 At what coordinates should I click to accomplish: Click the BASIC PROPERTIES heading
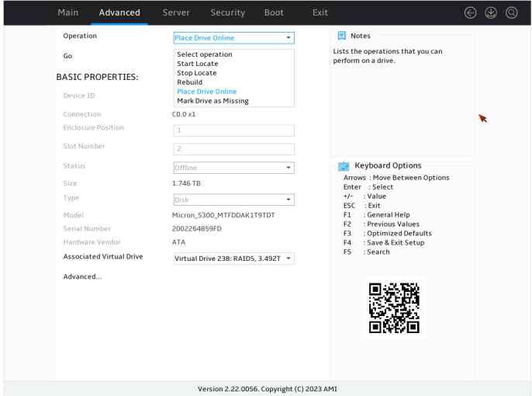point(98,77)
